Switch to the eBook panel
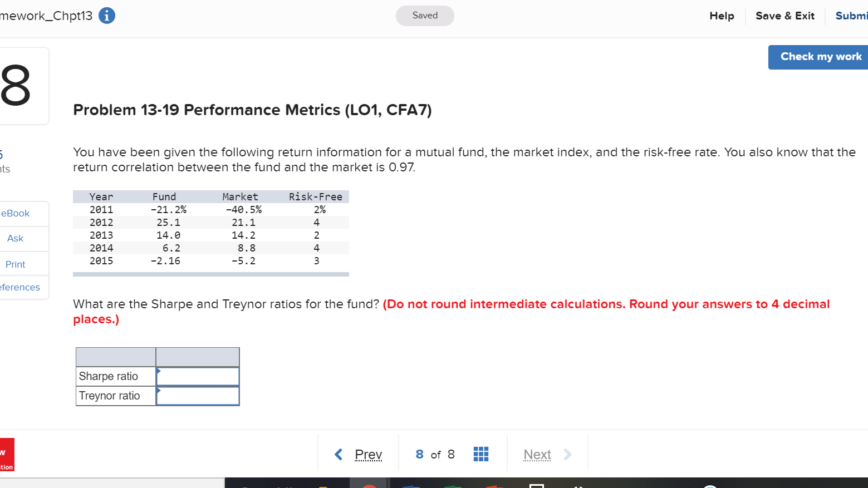The height and width of the screenshot is (488, 868). [x=14, y=213]
